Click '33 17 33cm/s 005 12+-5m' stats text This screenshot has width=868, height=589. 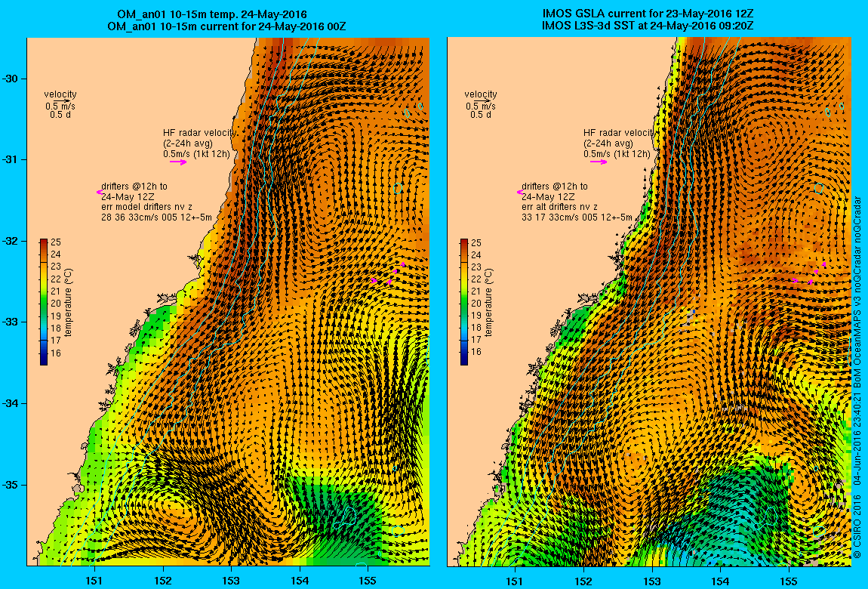point(577,217)
